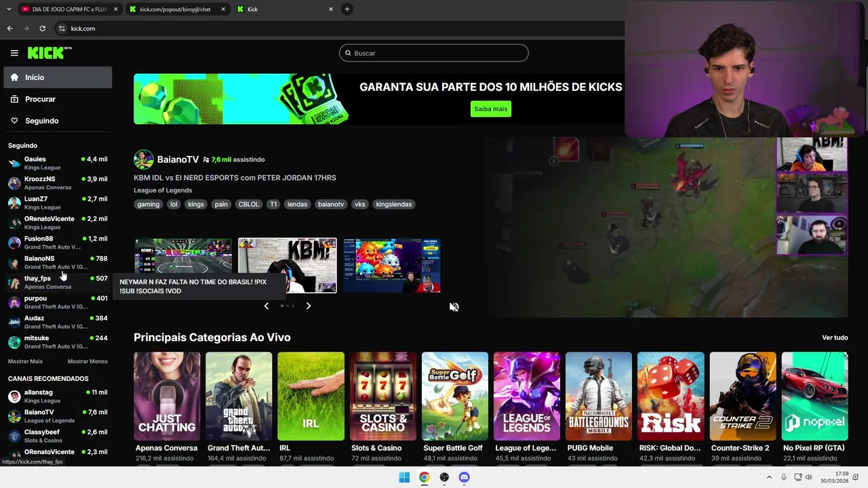The height and width of the screenshot is (488, 868).
Task: Open Fusion88 followed channel
Action: (58, 243)
